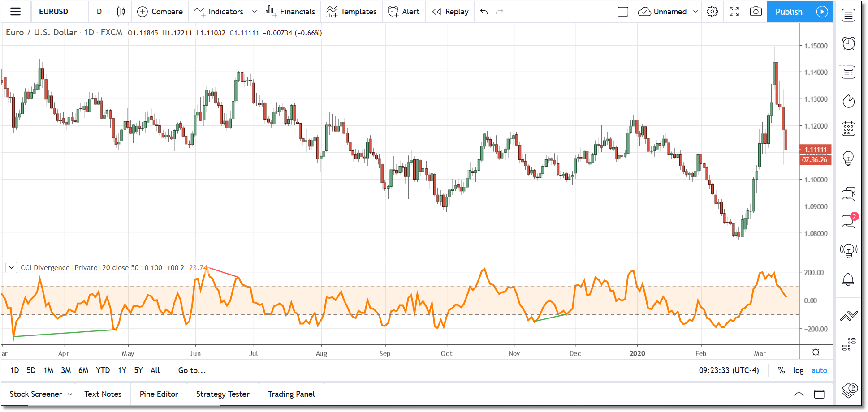Select the YTD date range
The height and width of the screenshot is (412, 868).
[103, 370]
